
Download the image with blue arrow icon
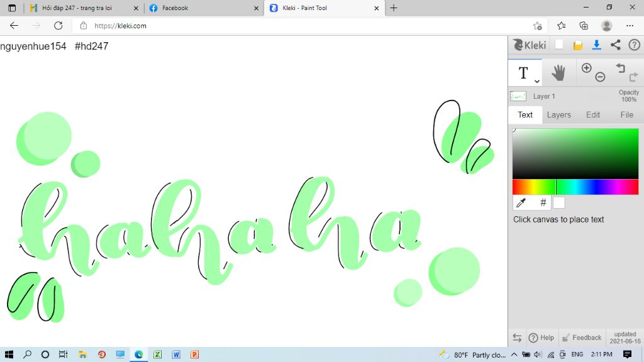coord(596,45)
